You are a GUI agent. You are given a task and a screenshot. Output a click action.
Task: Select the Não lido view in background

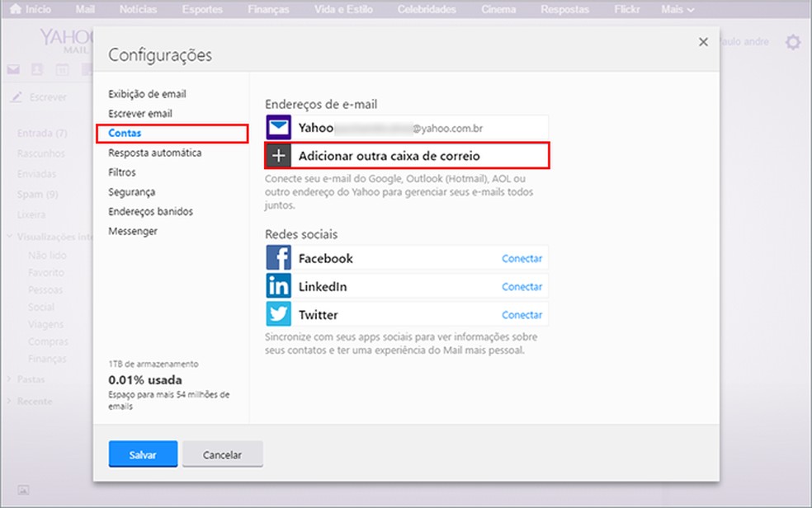pyautogui.click(x=47, y=255)
